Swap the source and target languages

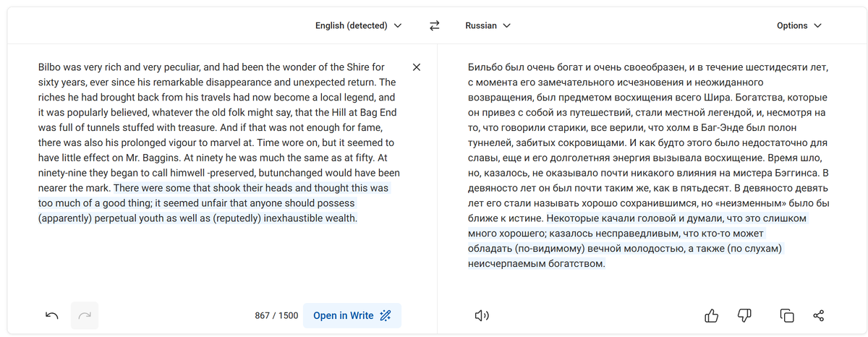435,25
